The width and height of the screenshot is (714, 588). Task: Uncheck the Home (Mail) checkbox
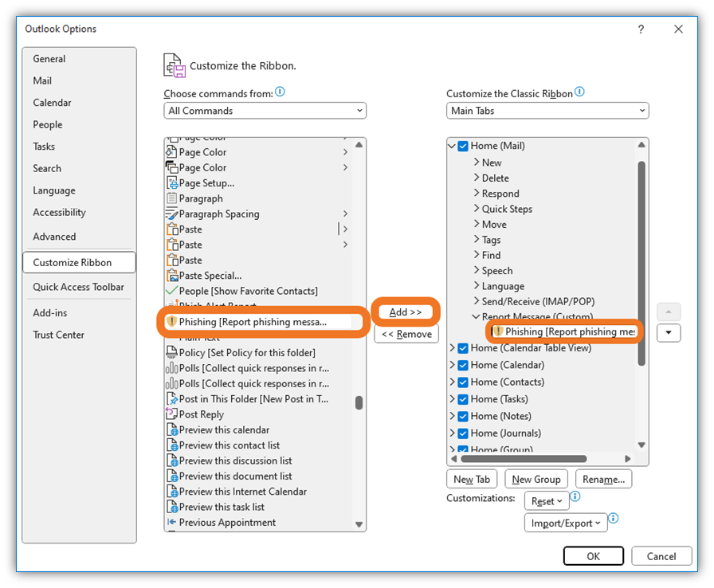point(463,146)
